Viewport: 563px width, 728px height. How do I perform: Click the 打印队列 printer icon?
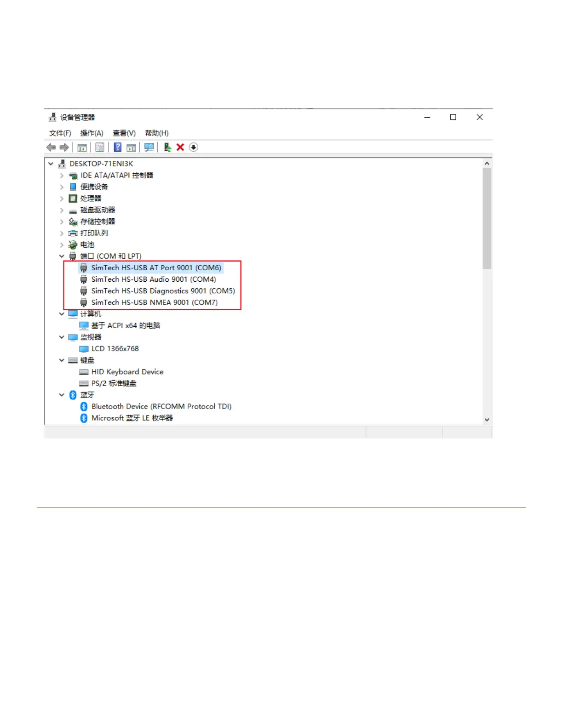click(73, 233)
